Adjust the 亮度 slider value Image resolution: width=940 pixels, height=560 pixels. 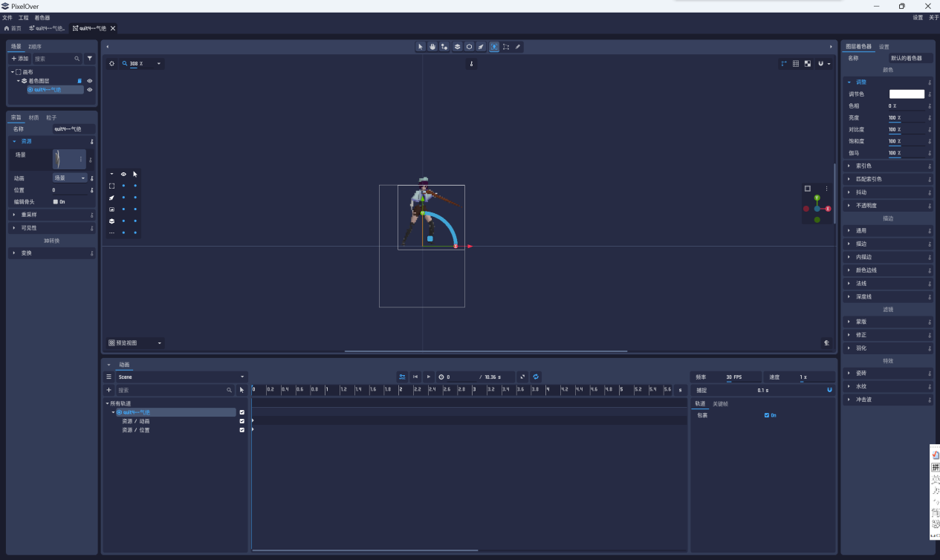pyautogui.click(x=907, y=118)
